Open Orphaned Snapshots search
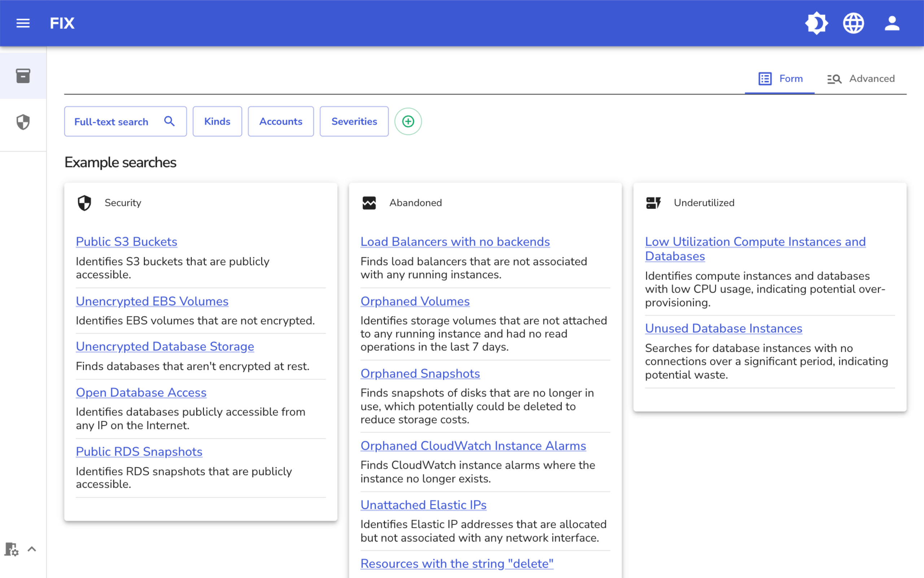The image size is (924, 578). 420,374
